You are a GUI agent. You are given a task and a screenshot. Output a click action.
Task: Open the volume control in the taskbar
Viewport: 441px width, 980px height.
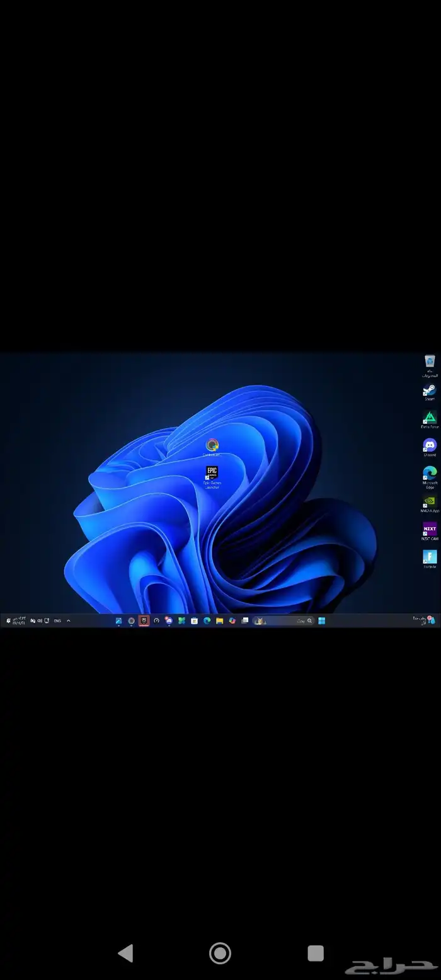[40, 621]
